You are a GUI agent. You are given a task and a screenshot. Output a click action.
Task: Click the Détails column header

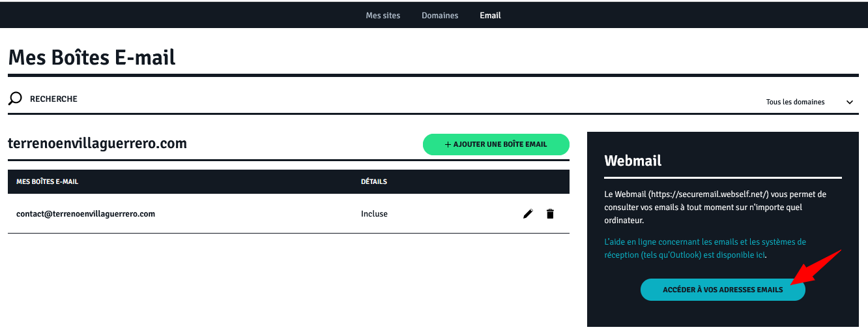tap(374, 181)
